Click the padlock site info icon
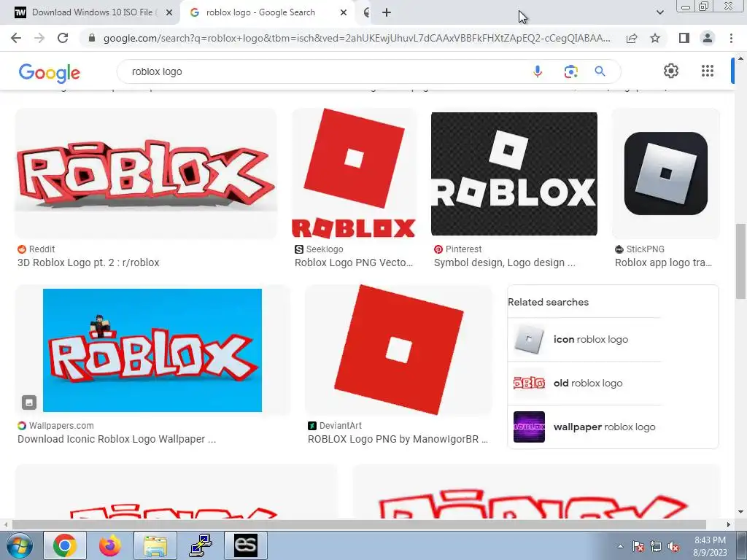Viewport: 747px width, 560px height. click(92, 38)
